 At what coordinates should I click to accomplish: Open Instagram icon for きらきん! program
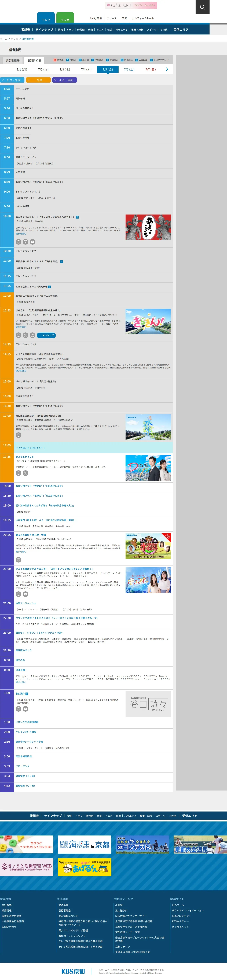coord(33,335)
